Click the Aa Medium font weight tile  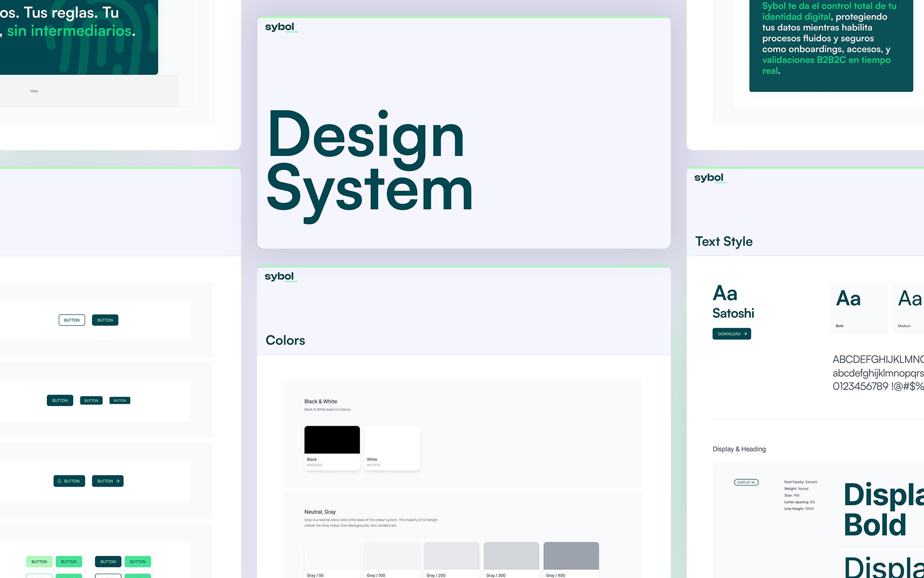click(x=909, y=307)
